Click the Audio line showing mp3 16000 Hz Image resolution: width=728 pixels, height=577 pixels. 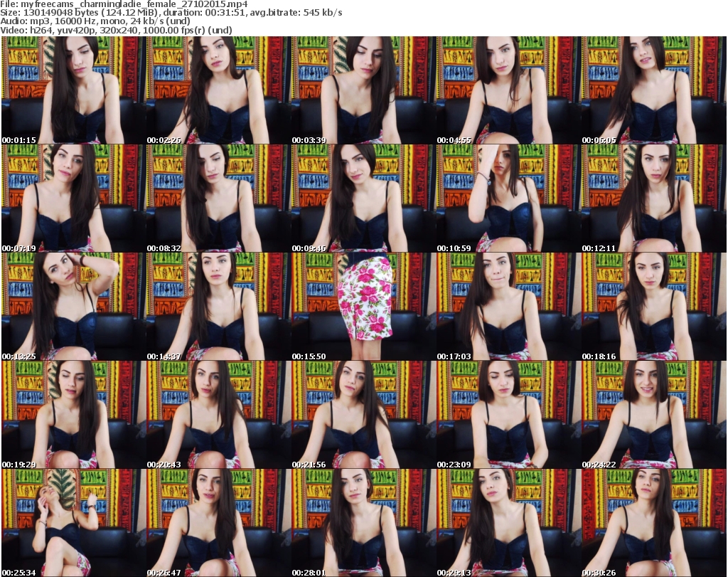95,21
